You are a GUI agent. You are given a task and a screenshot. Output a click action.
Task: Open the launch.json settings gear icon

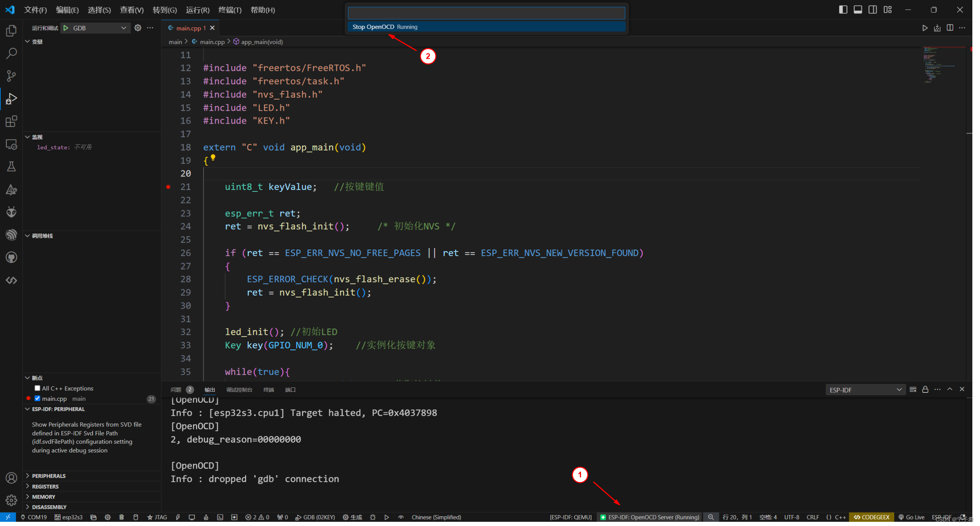tap(138, 28)
